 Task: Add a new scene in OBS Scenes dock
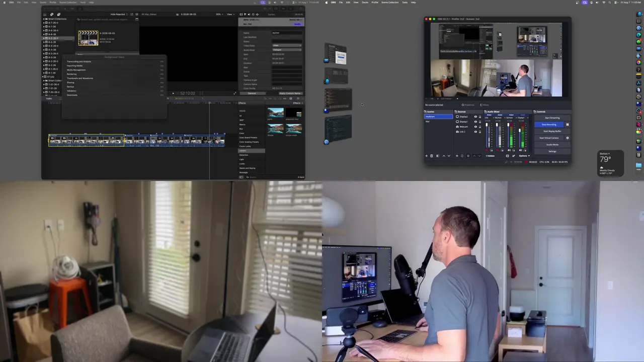tap(427, 156)
